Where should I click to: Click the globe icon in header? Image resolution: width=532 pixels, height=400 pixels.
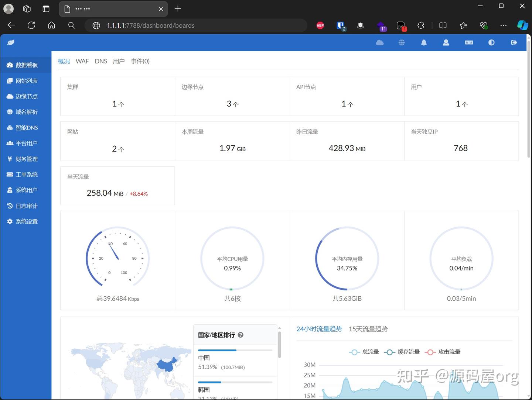click(x=402, y=43)
